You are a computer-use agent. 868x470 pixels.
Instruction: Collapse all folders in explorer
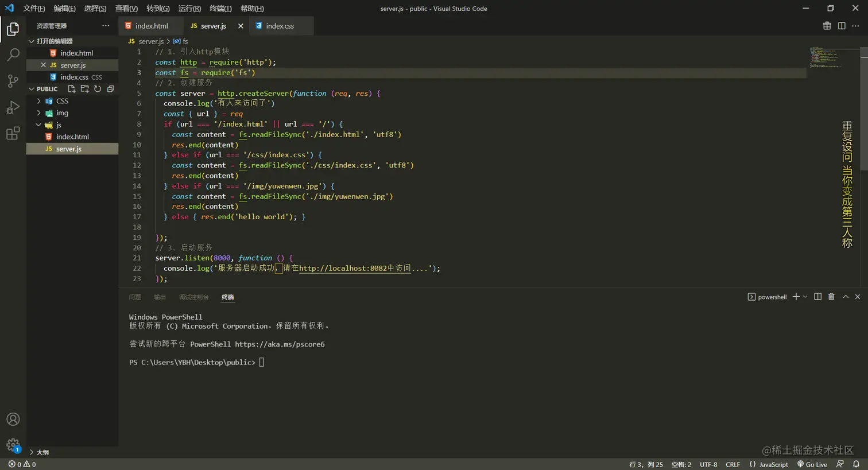[x=111, y=89]
